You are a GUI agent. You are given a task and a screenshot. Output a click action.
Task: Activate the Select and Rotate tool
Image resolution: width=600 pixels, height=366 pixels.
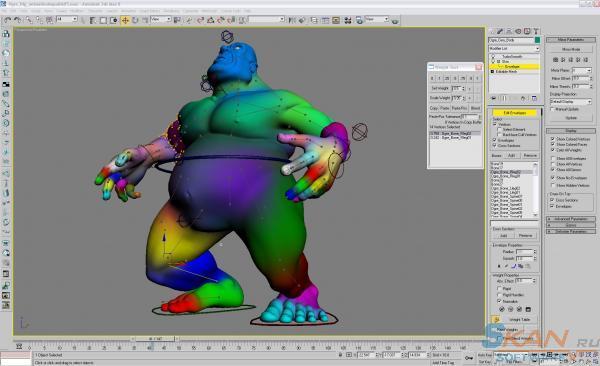pos(135,20)
